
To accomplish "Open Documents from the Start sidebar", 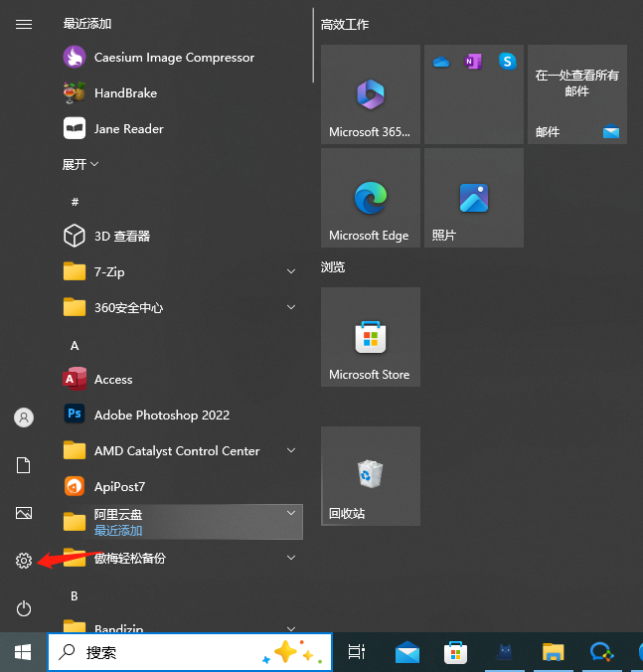I will 24,465.
